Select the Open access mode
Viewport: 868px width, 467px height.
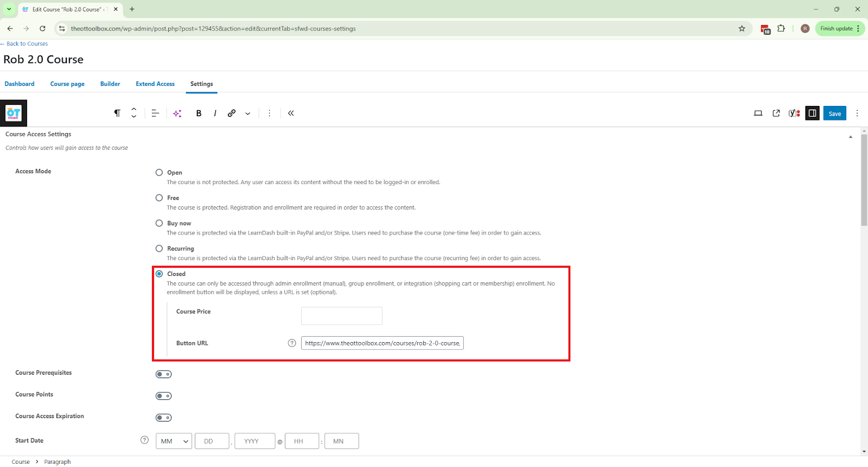159,172
